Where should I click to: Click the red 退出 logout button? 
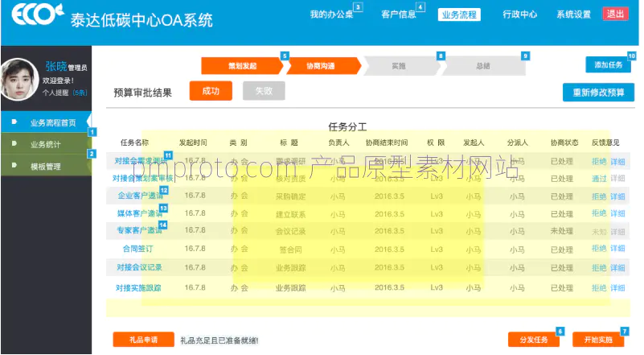point(615,14)
